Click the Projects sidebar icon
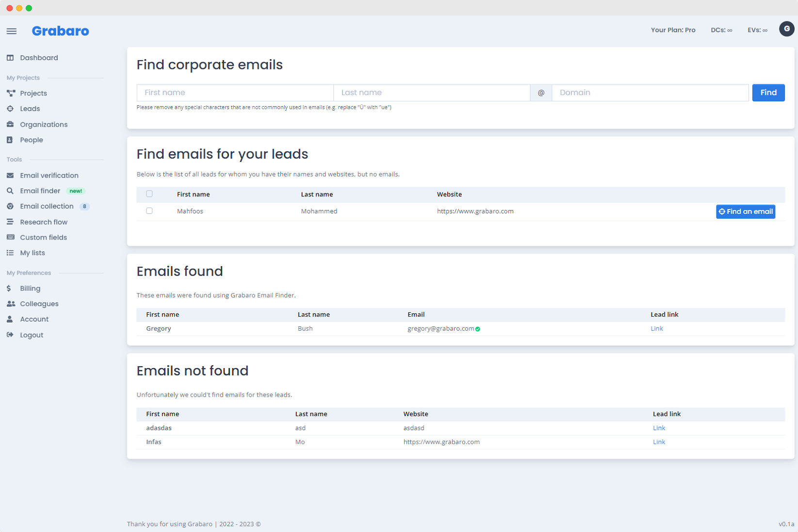The image size is (798, 532). coord(11,93)
